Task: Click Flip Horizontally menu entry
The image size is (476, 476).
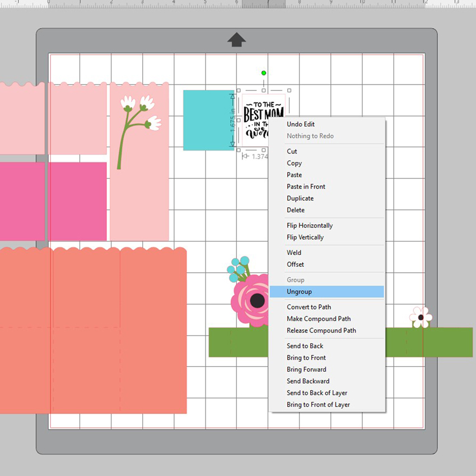Action: (x=310, y=226)
